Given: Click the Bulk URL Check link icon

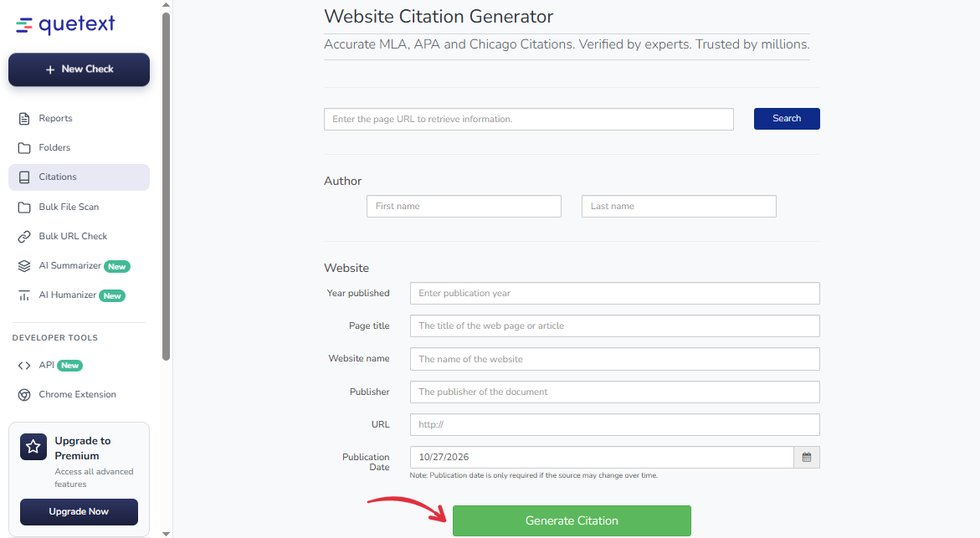Looking at the screenshot, I should [24, 237].
